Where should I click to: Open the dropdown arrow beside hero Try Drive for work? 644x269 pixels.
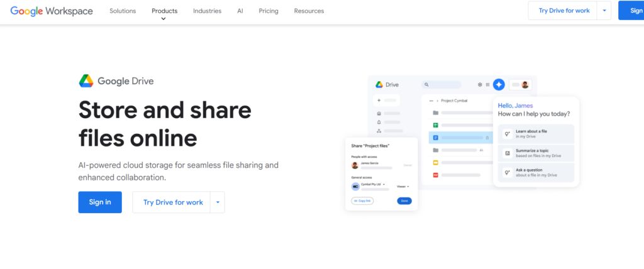(218, 202)
